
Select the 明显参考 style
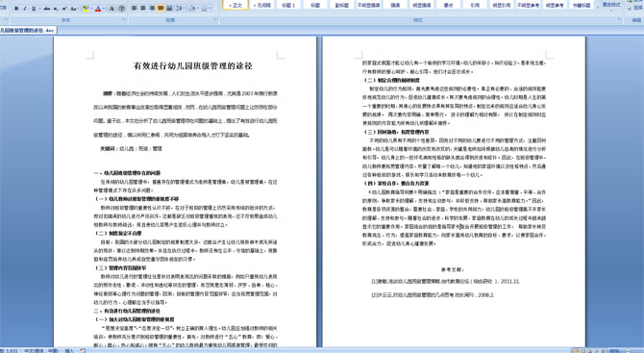[x=555, y=5]
